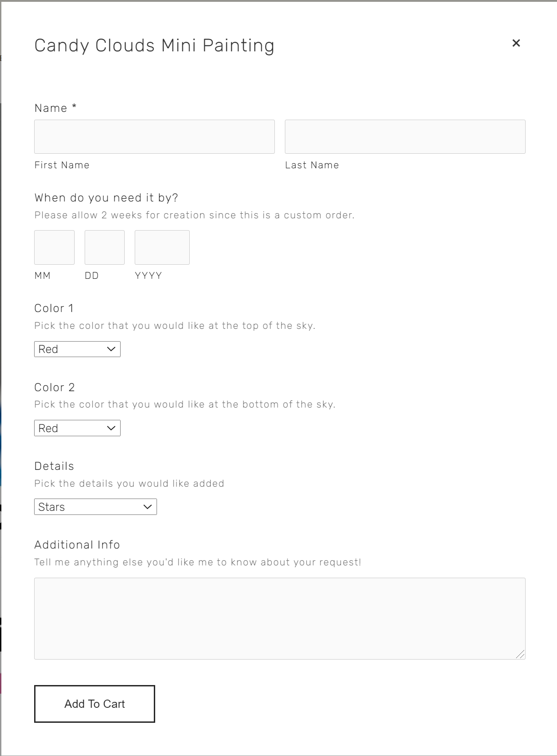This screenshot has width=557, height=756.
Task: Click the "Color 1" field label
Action: point(54,308)
